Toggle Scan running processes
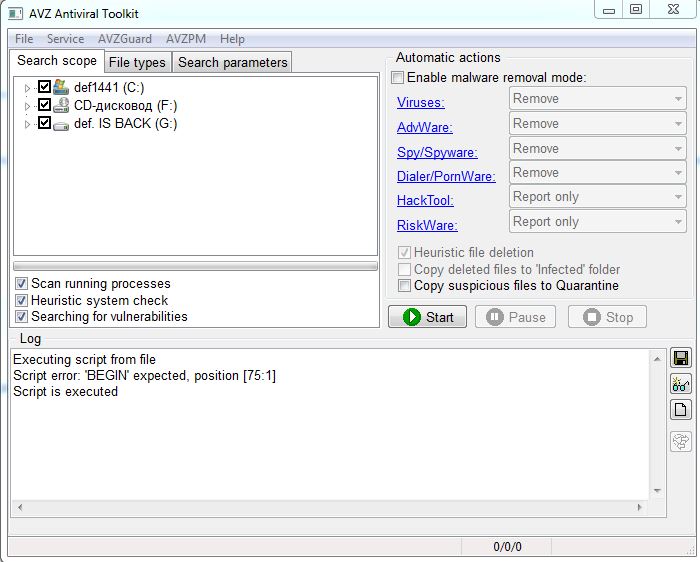Viewport: 700px width, 562px height. 21,283
